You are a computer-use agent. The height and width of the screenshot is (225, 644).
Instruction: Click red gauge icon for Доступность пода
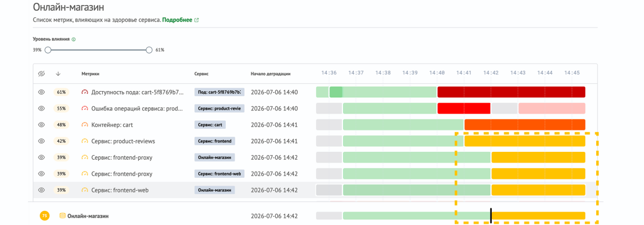[x=85, y=92]
